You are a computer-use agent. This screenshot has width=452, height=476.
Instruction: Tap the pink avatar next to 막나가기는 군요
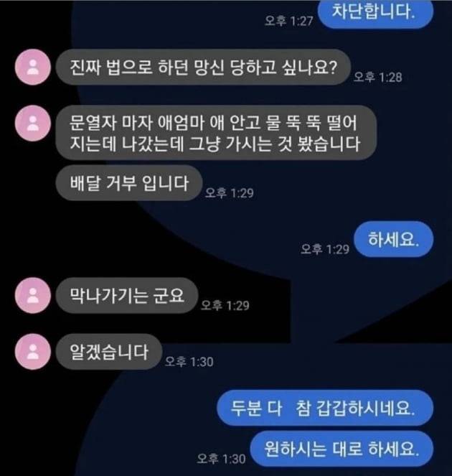33,295
